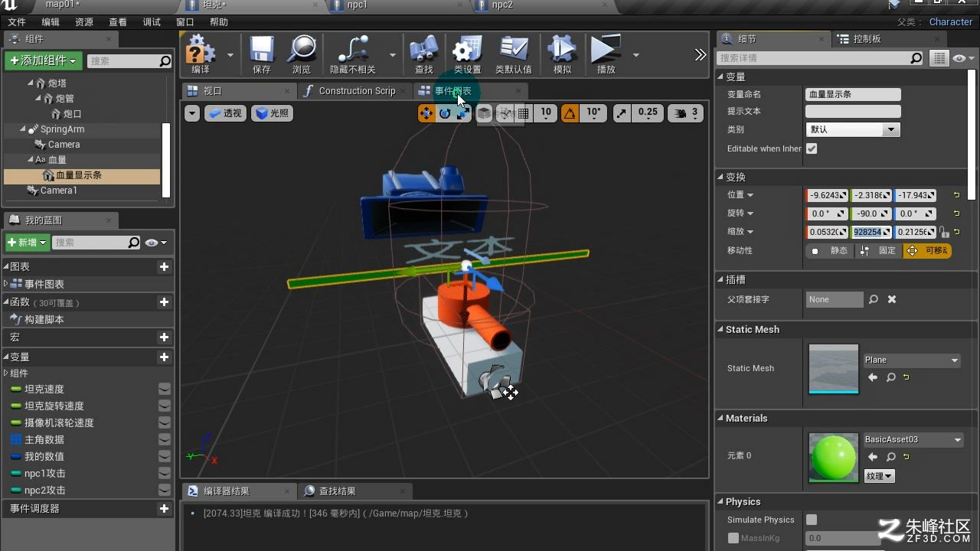This screenshot has width=980, height=551.
Task: Show more toolbar items via overflow chevron
Action: [700, 54]
